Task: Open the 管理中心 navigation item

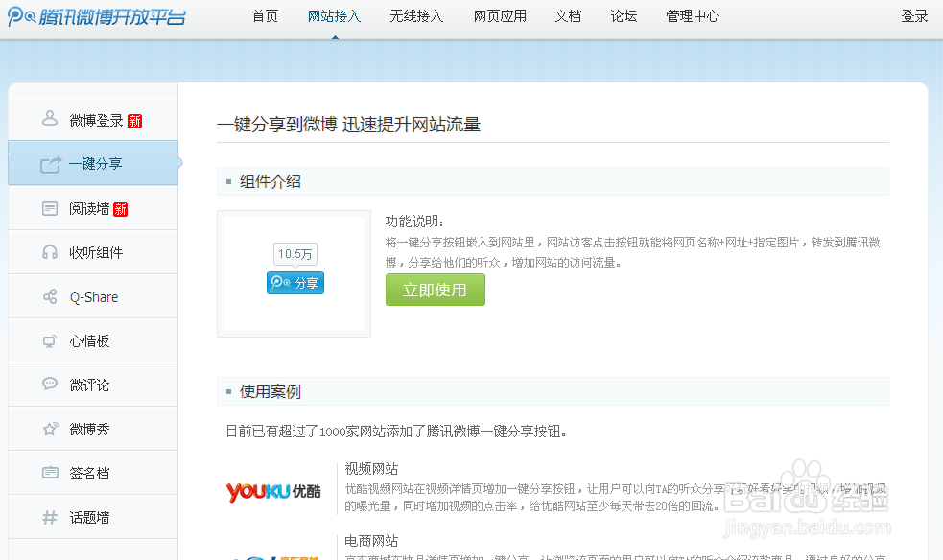Action: click(693, 16)
